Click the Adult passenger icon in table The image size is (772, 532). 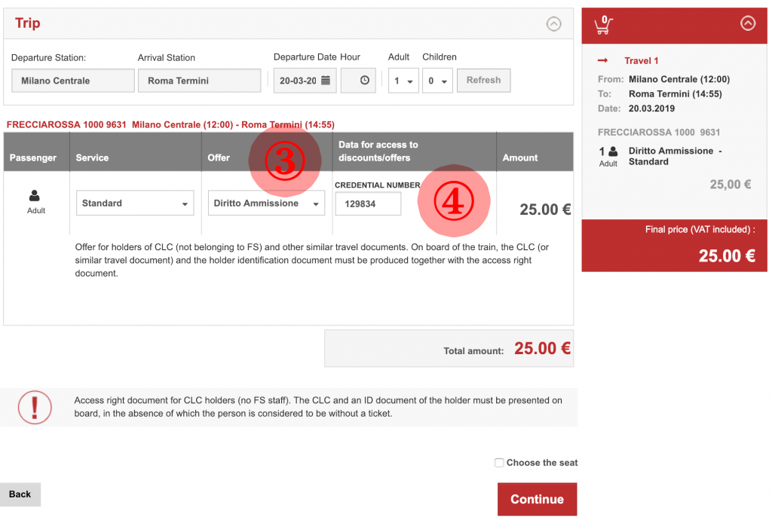pyautogui.click(x=35, y=196)
